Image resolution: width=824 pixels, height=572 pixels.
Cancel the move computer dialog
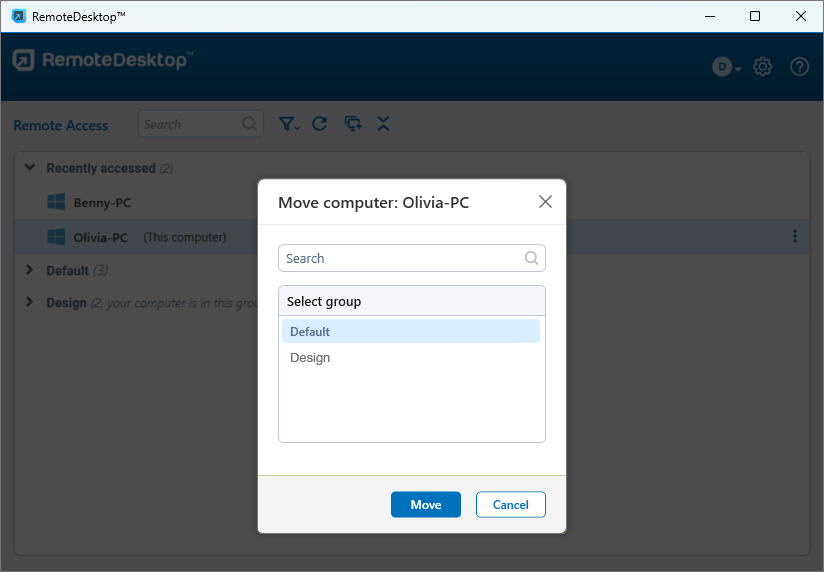click(510, 505)
